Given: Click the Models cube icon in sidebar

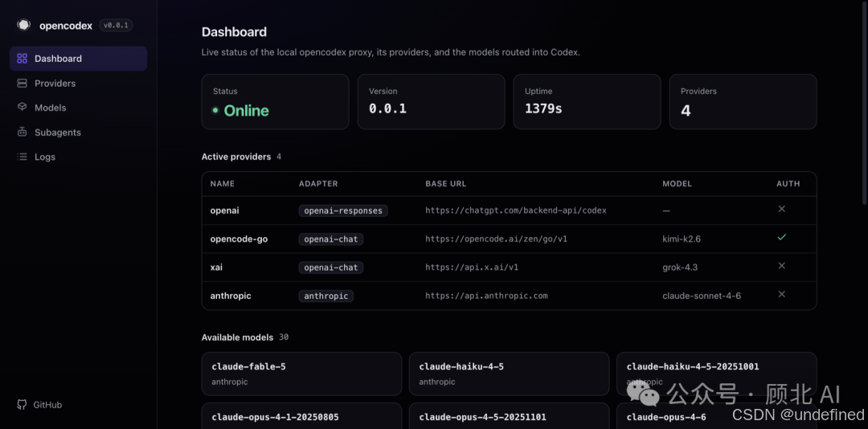Looking at the screenshot, I should (23, 108).
